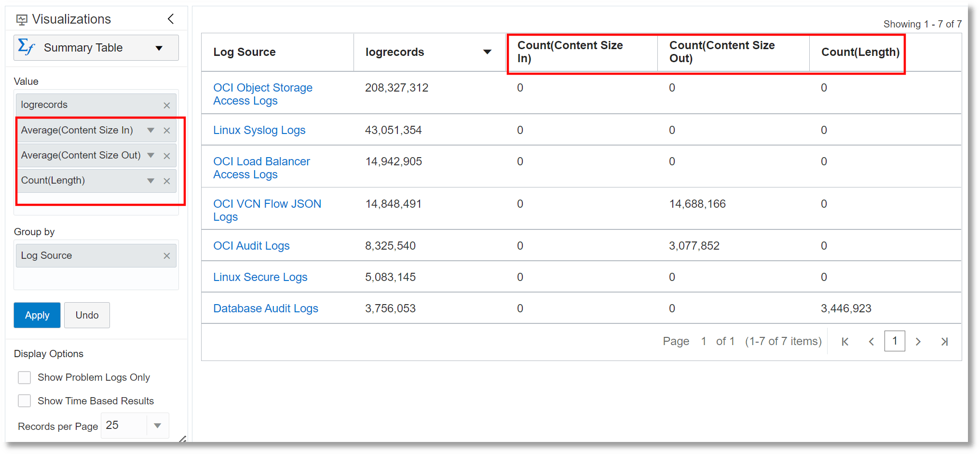
Task: Click the Visualizations panel monitor icon
Action: coord(22,18)
